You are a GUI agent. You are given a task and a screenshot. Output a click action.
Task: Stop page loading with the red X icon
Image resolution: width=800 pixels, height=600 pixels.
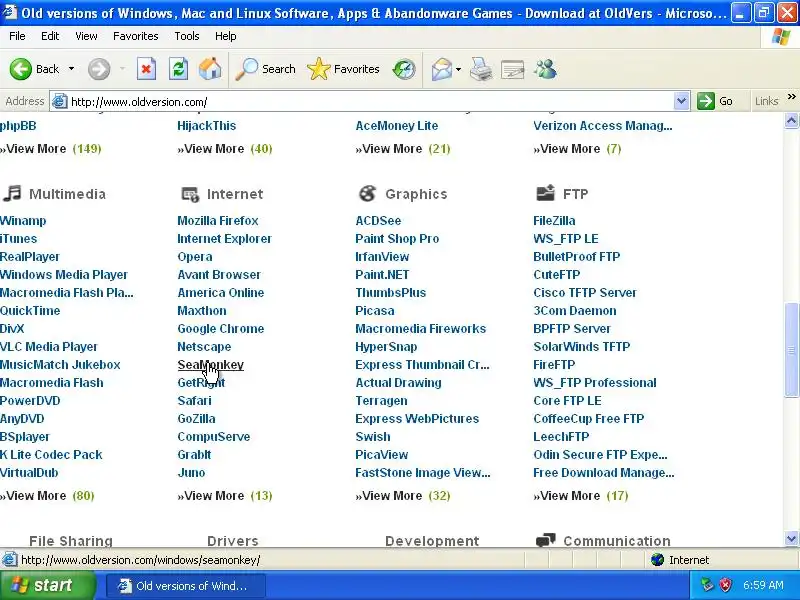[x=146, y=69]
